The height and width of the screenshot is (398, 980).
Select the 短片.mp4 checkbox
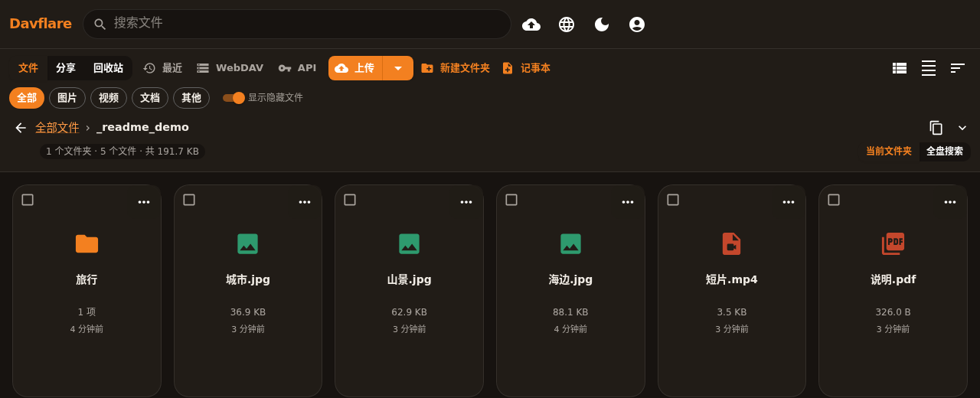[673, 200]
